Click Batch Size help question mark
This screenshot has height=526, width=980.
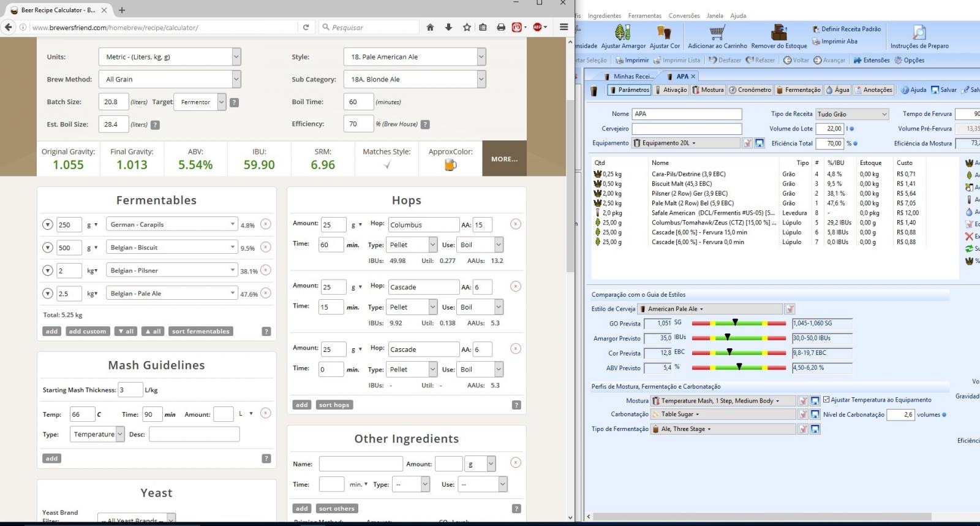coord(234,102)
